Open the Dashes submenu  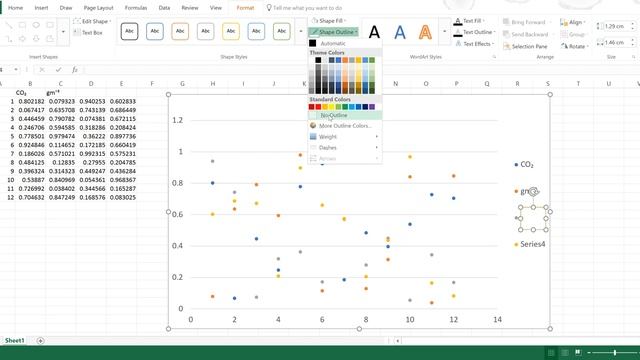click(x=344, y=147)
